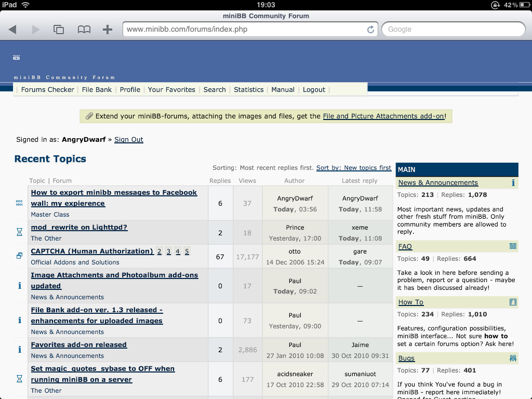532x399 pixels.
Task: Open Image Attachments and Photoalbum add-ons updated topic
Action: click(x=114, y=281)
